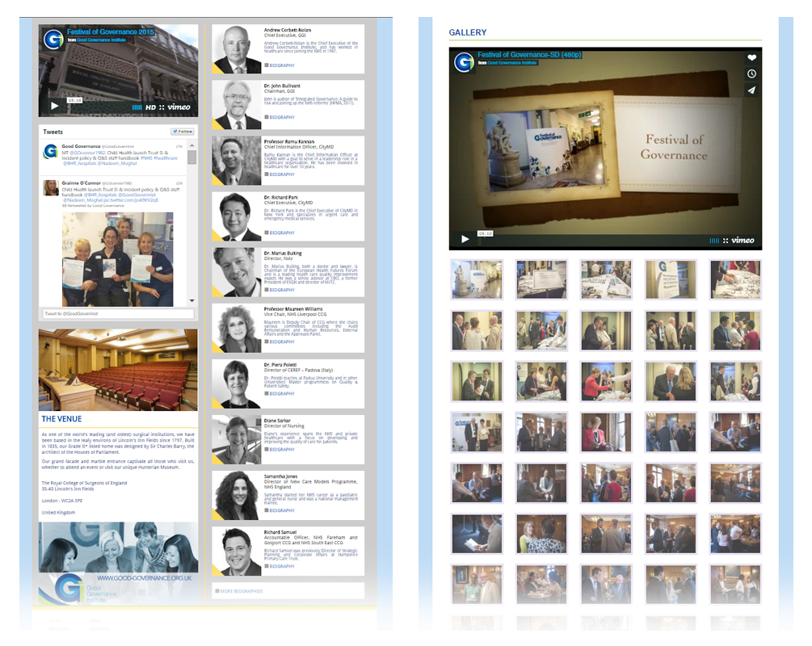
Task: Open Dr. Piera Poletti's biography link
Action: point(280,393)
